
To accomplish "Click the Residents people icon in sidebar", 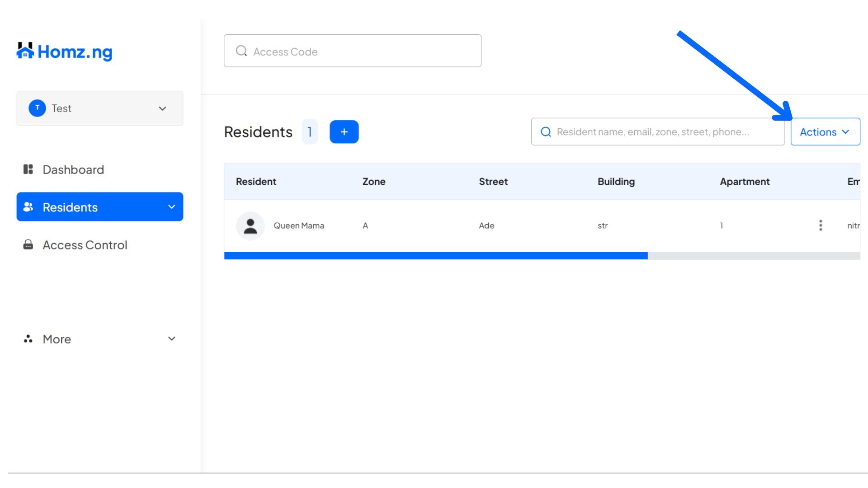I will click(x=28, y=207).
